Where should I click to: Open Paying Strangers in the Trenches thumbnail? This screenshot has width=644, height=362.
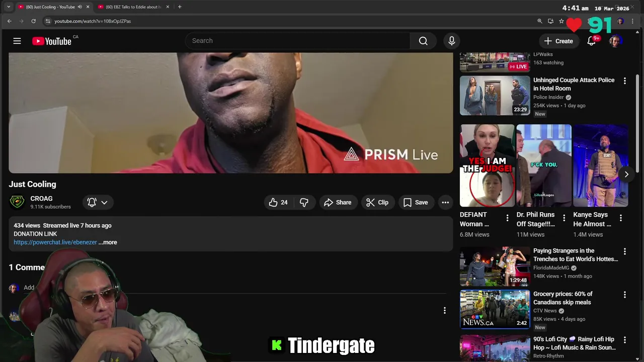(495, 266)
